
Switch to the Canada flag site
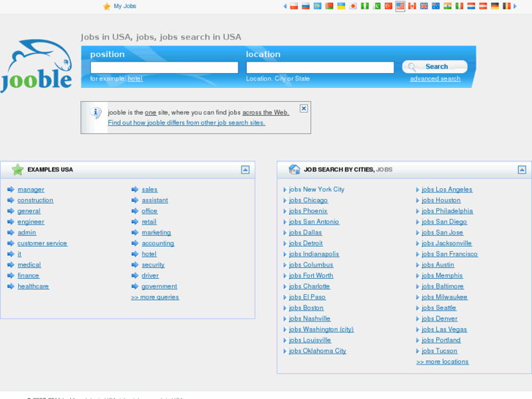[x=412, y=6]
